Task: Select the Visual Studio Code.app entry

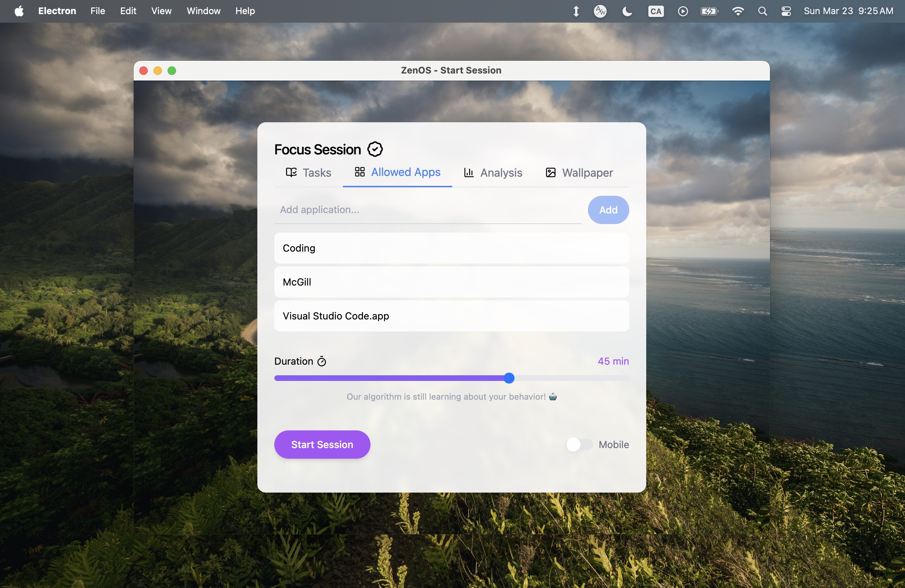Action: click(x=451, y=316)
